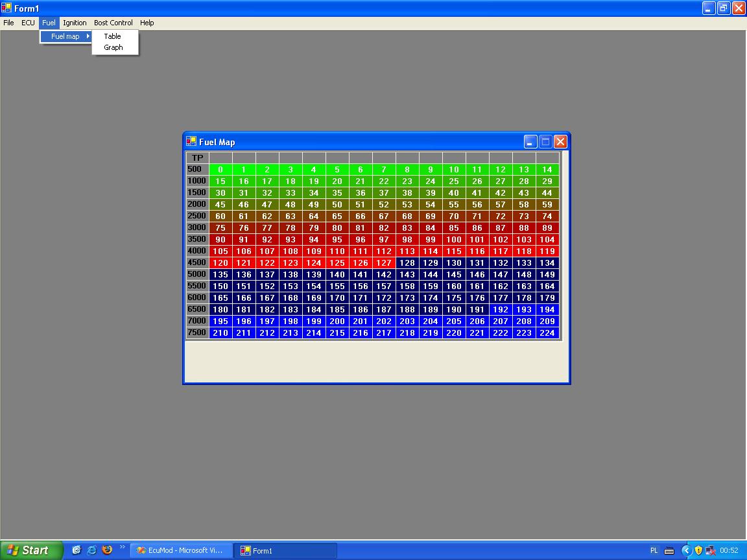The width and height of the screenshot is (747, 560).
Task: Launch Internet Explorer from quick launch
Action: pyautogui.click(x=92, y=550)
